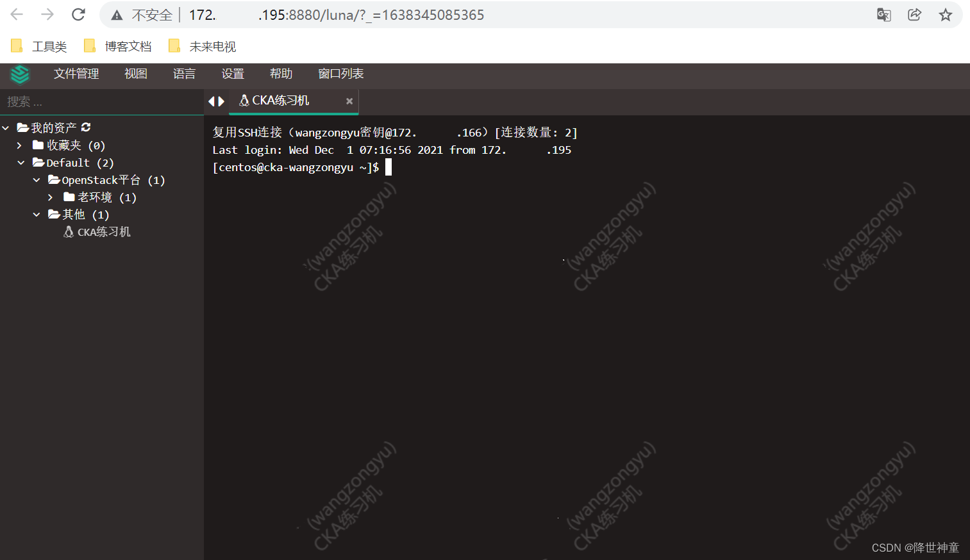
Task: Collapse the Default folder in asset tree
Action: point(21,162)
